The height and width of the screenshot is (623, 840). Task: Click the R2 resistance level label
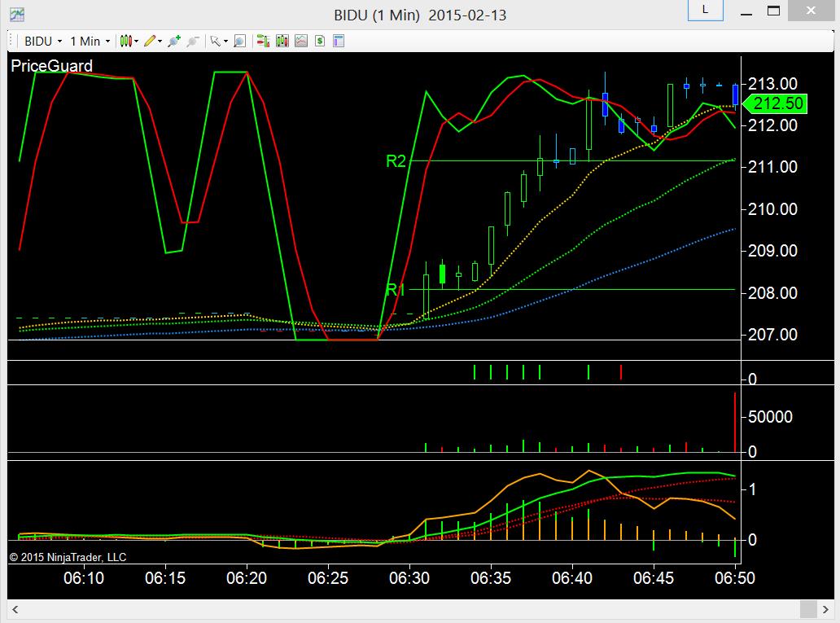[396, 161]
